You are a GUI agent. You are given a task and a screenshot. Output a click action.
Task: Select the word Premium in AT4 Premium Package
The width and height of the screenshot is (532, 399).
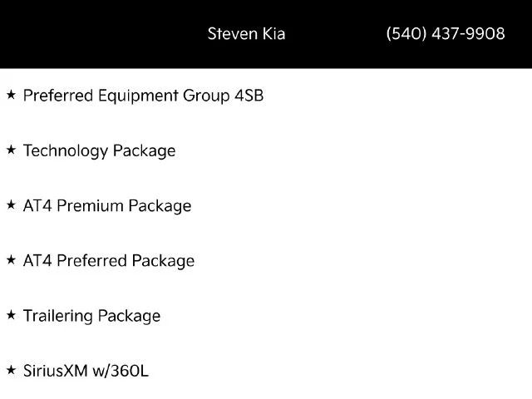tap(90, 205)
